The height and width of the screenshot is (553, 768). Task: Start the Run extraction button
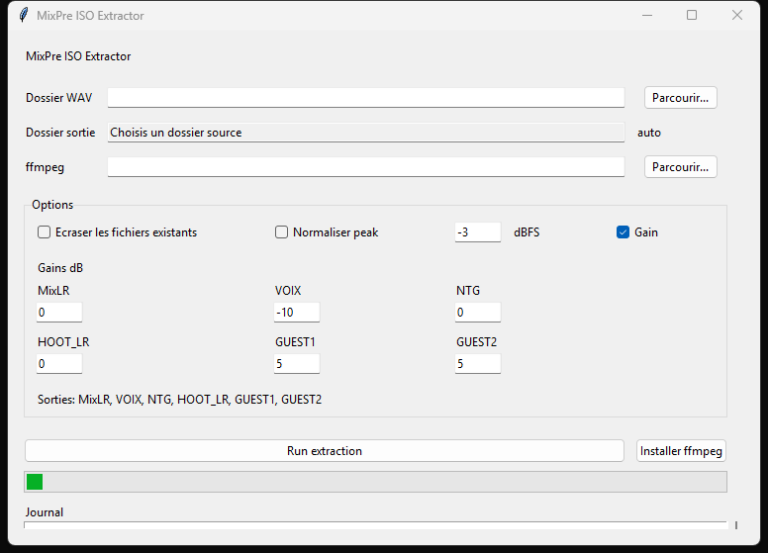tap(324, 451)
